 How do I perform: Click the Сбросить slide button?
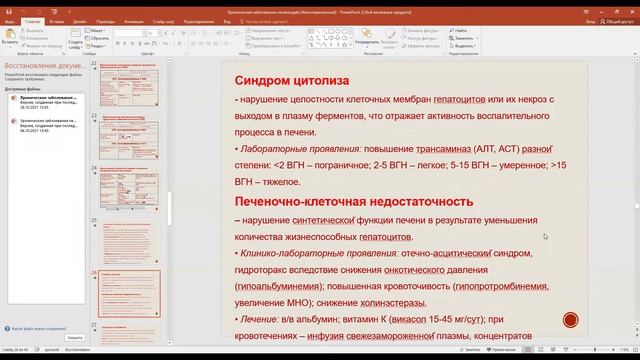97,38
